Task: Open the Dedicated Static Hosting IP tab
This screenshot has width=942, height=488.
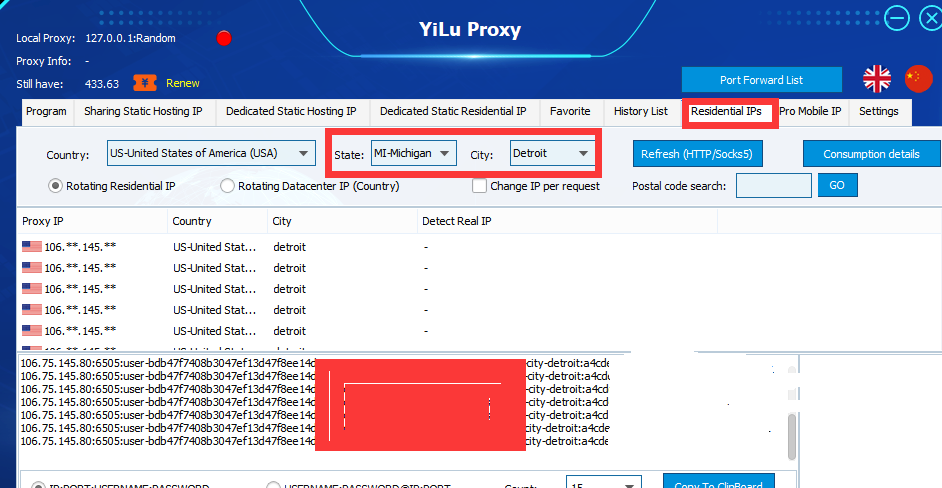Action: (291, 112)
